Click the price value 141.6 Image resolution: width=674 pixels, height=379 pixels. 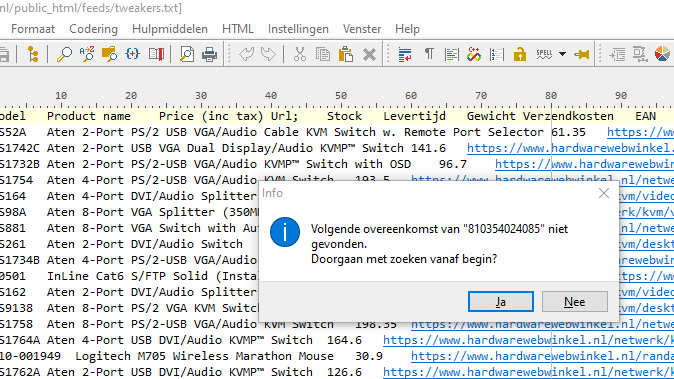click(x=429, y=148)
